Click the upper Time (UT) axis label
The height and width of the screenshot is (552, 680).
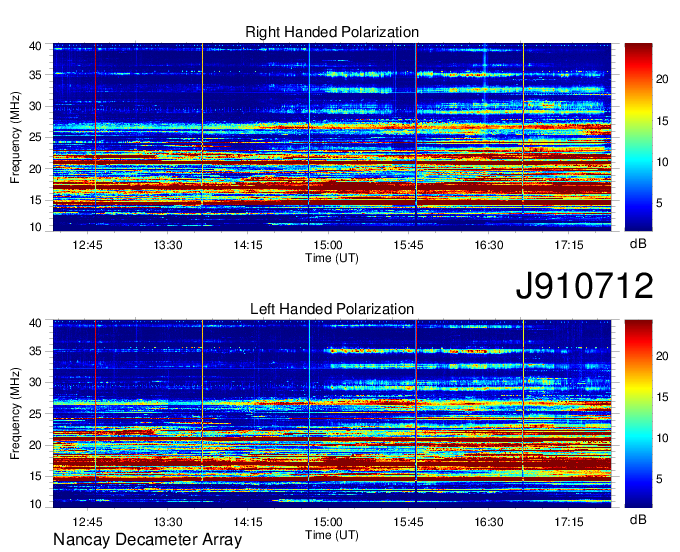(332, 258)
